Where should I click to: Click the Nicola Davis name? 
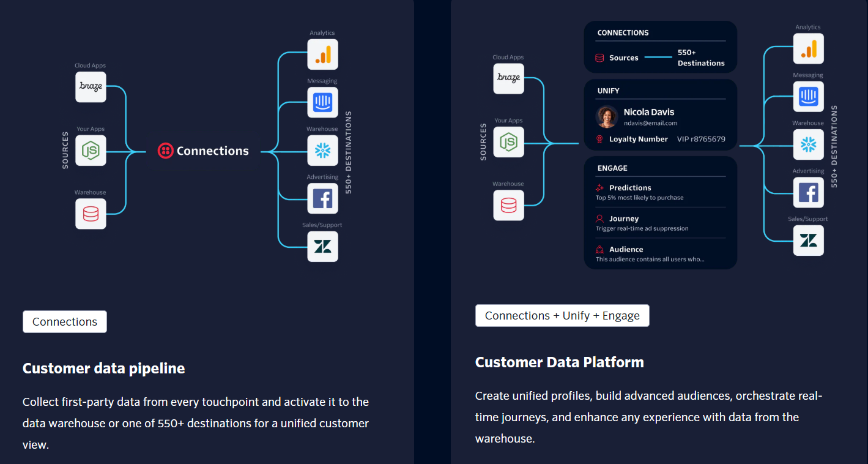pos(649,112)
